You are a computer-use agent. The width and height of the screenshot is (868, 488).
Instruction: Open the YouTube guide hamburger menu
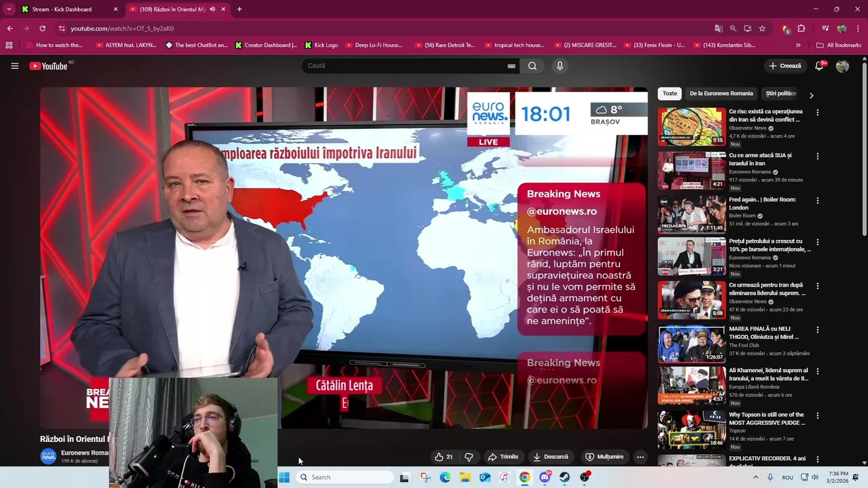tap(14, 66)
